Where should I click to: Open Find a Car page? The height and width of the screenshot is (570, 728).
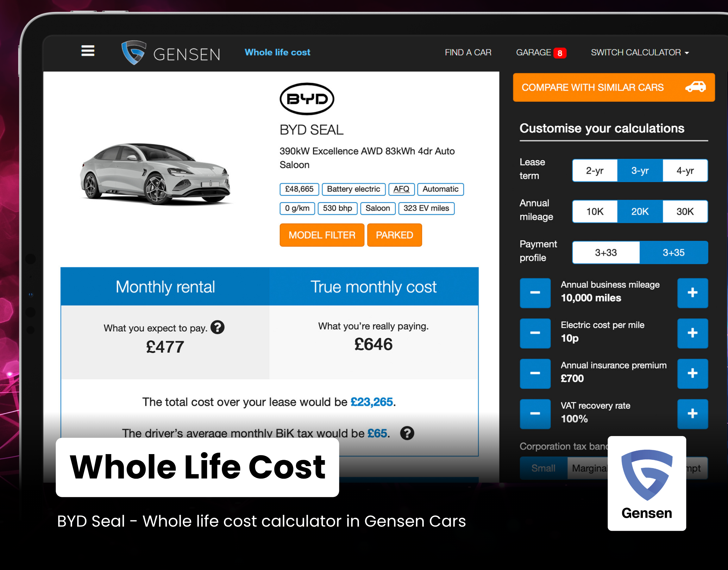pos(468,52)
